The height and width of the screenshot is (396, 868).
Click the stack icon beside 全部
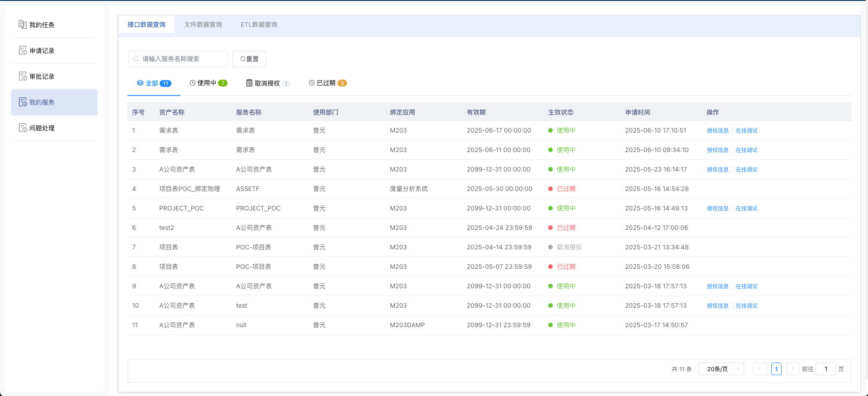(140, 83)
